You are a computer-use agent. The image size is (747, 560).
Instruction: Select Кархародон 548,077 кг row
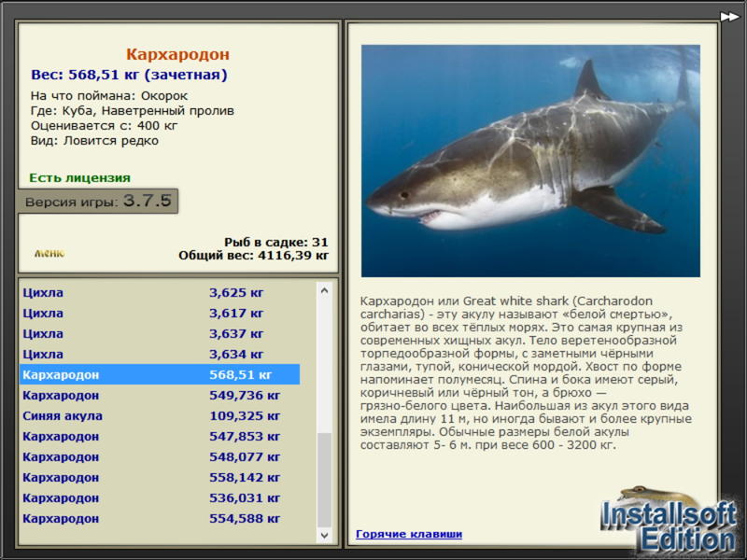(x=160, y=456)
